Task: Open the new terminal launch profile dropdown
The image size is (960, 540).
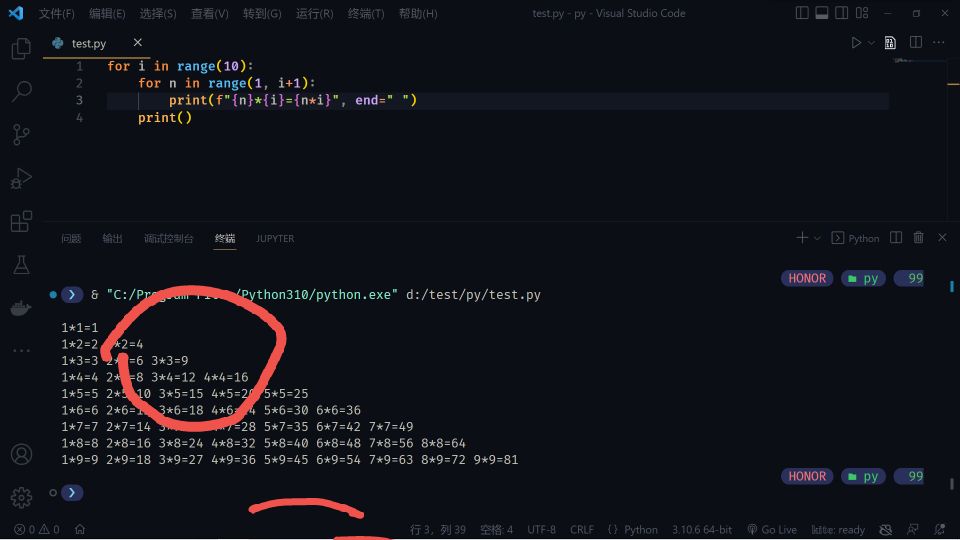Action: (x=818, y=238)
